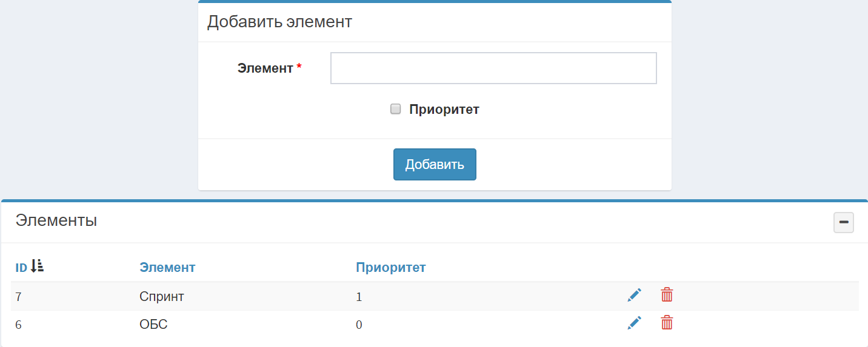Screen dimensions: 868x347
Task: Click the Элементы panel title
Action: (x=56, y=221)
